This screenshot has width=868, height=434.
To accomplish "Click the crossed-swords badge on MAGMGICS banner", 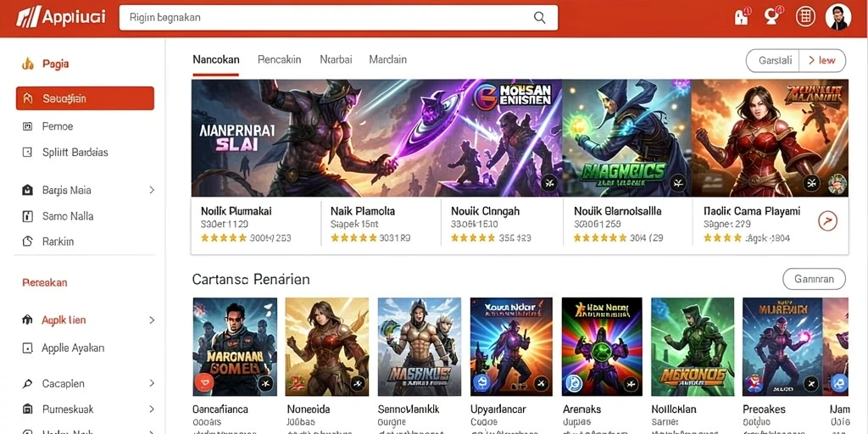I will click(x=678, y=183).
